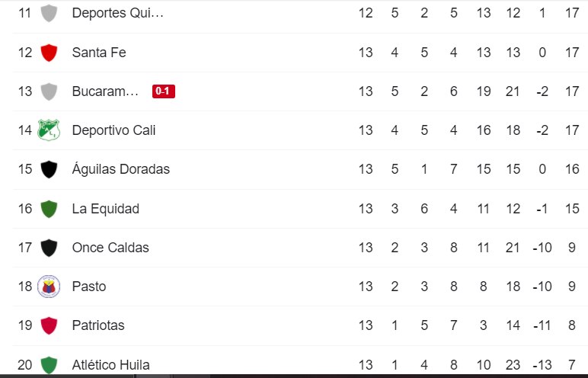This screenshot has width=588, height=378.
Task: Click the green La Equidad shield icon
Action: (49, 209)
